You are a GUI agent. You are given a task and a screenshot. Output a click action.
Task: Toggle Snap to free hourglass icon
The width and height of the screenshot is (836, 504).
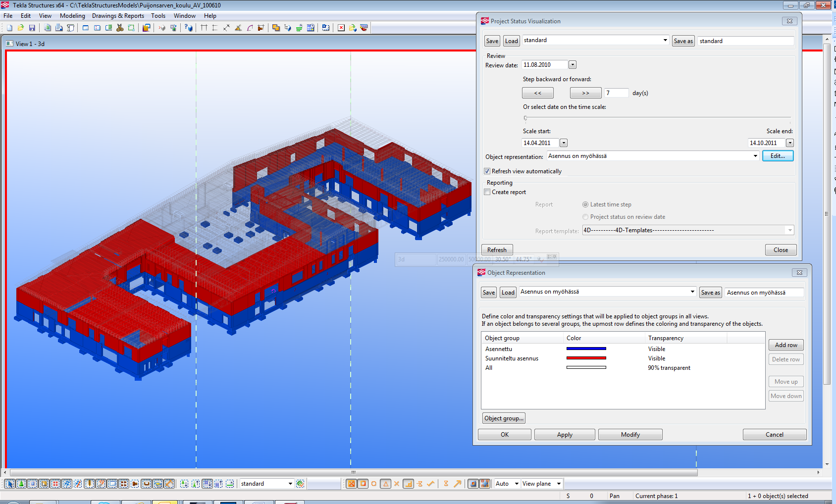click(446, 484)
